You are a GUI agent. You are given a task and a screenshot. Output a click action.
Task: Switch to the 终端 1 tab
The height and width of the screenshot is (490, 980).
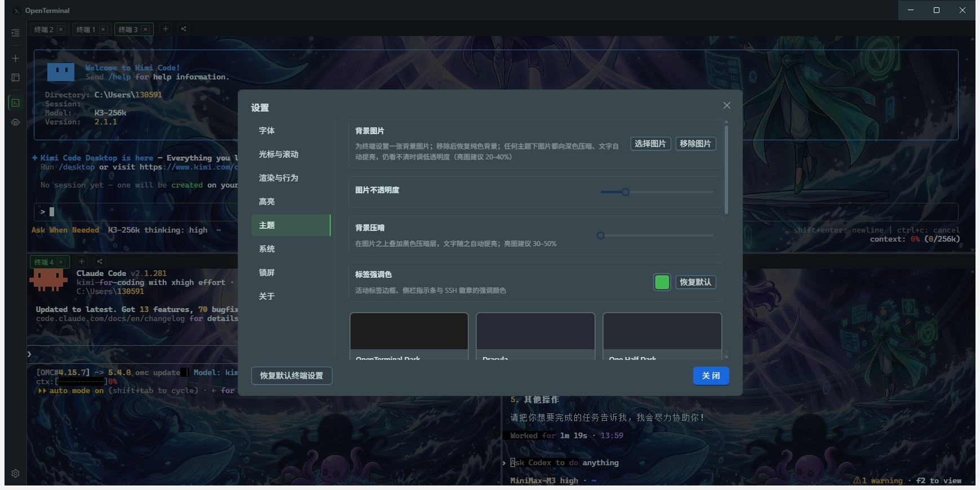click(86, 29)
